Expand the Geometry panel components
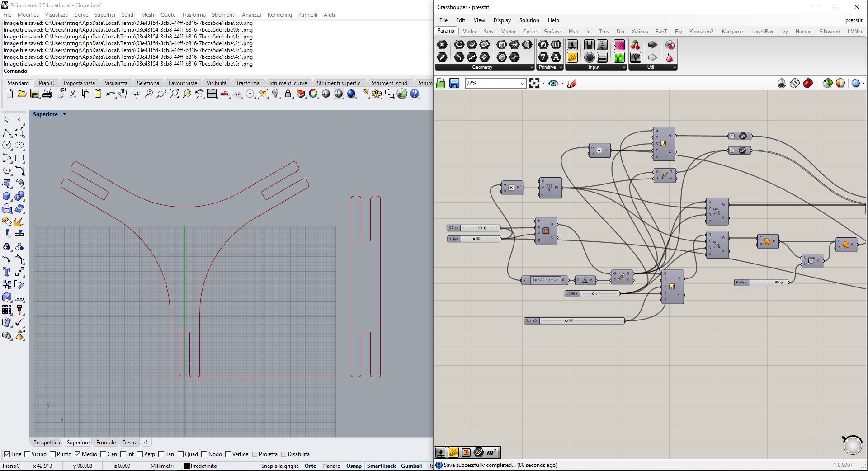This screenshot has height=471, width=868. coord(532,67)
